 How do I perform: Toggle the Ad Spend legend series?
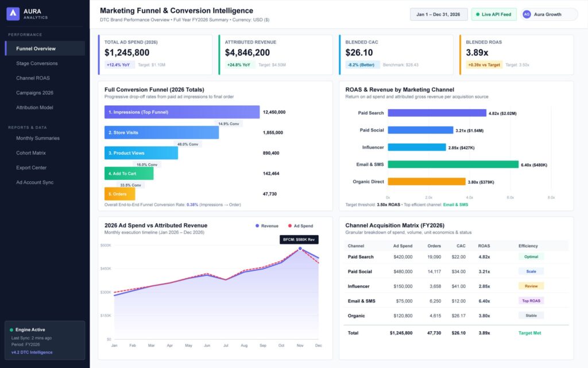300,225
